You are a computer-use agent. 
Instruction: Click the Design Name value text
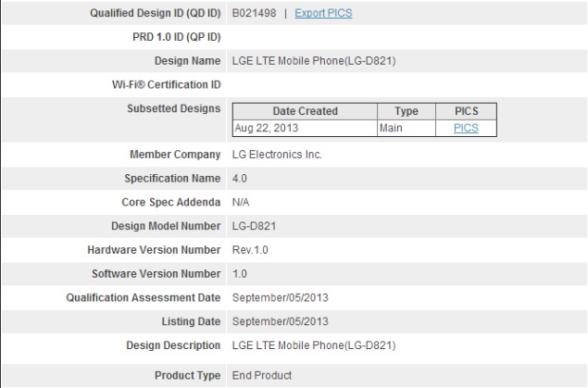tap(313, 61)
